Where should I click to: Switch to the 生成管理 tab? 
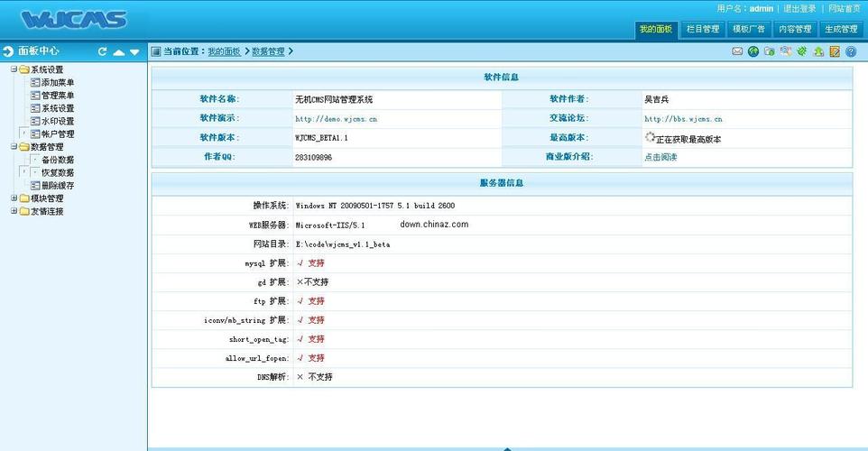coord(841,29)
